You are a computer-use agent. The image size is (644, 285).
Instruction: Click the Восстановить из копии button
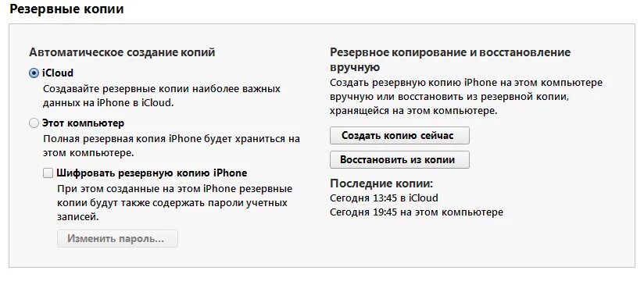pos(399,159)
